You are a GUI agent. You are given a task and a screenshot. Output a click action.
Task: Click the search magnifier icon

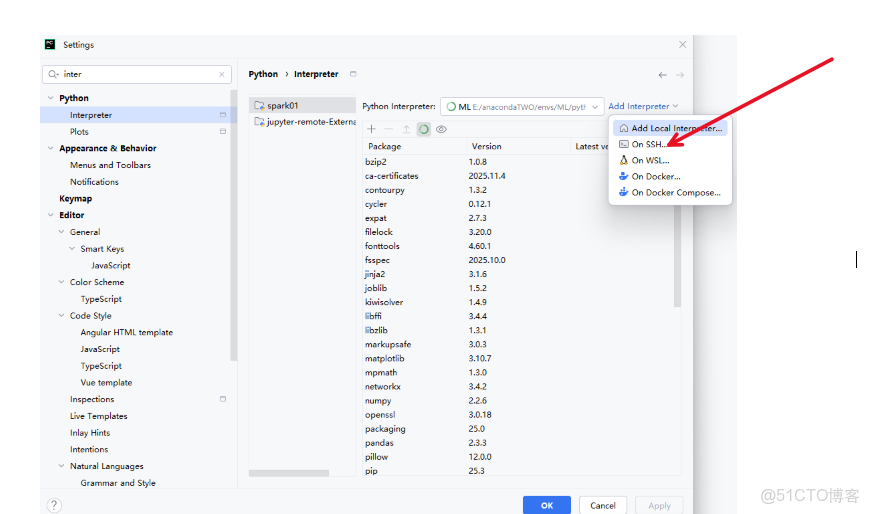pyautogui.click(x=53, y=74)
